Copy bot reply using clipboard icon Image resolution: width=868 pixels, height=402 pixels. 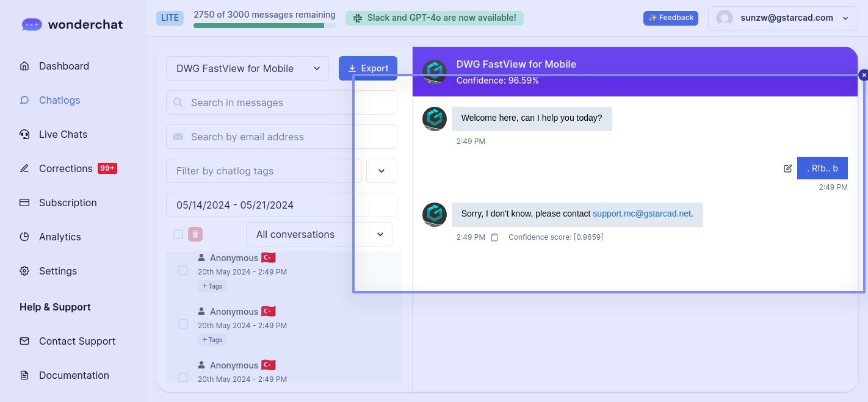[494, 237]
